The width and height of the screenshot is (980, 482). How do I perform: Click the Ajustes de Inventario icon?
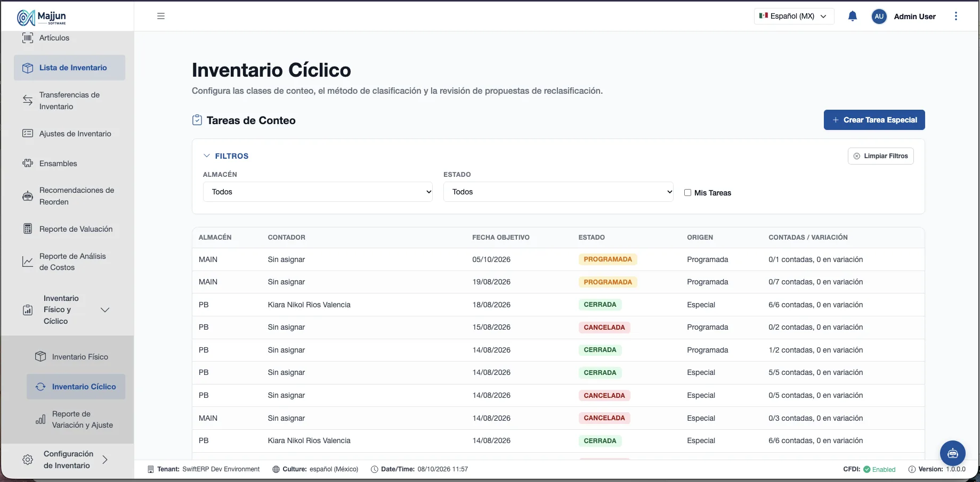pyautogui.click(x=28, y=134)
